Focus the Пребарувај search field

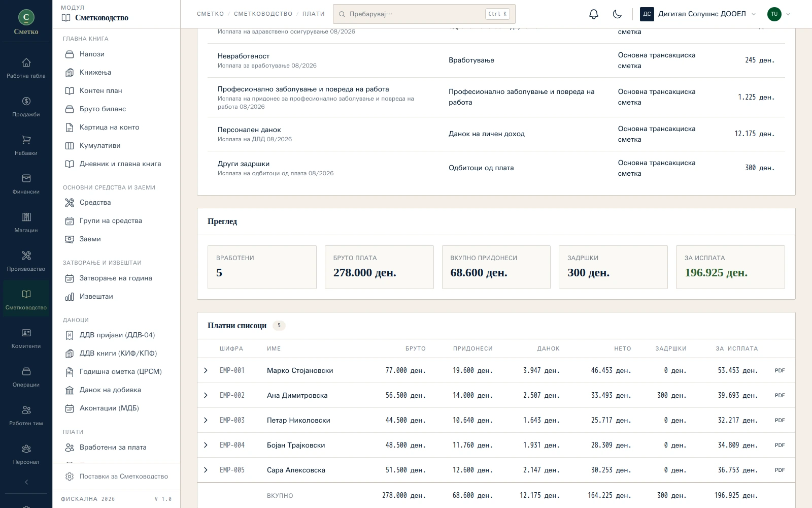tap(424, 14)
